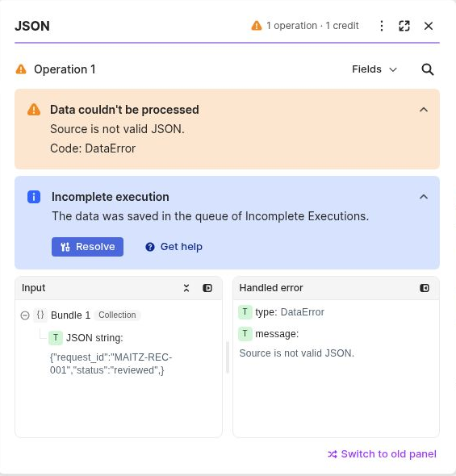The width and height of the screenshot is (456, 476).
Task: Open the Get help link
Action: pyautogui.click(x=174, y=247)
